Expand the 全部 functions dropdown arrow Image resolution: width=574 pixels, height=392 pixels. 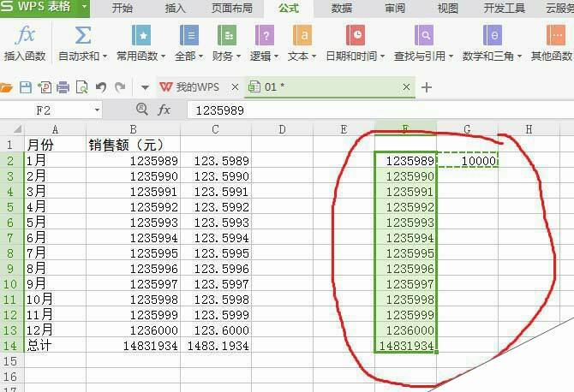[x=200, y=56]
